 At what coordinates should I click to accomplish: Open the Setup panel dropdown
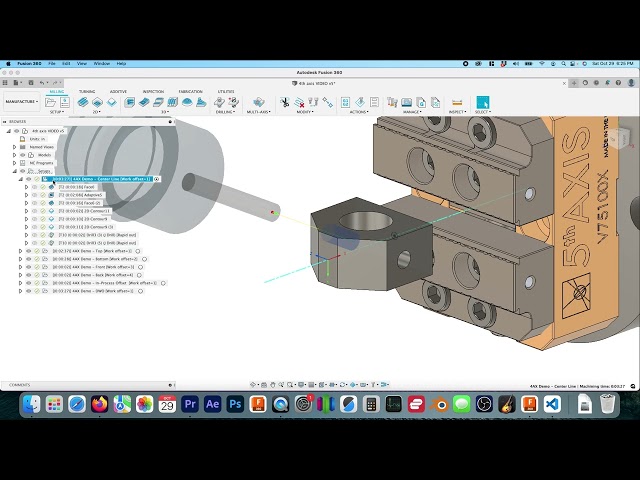(57, 112)
